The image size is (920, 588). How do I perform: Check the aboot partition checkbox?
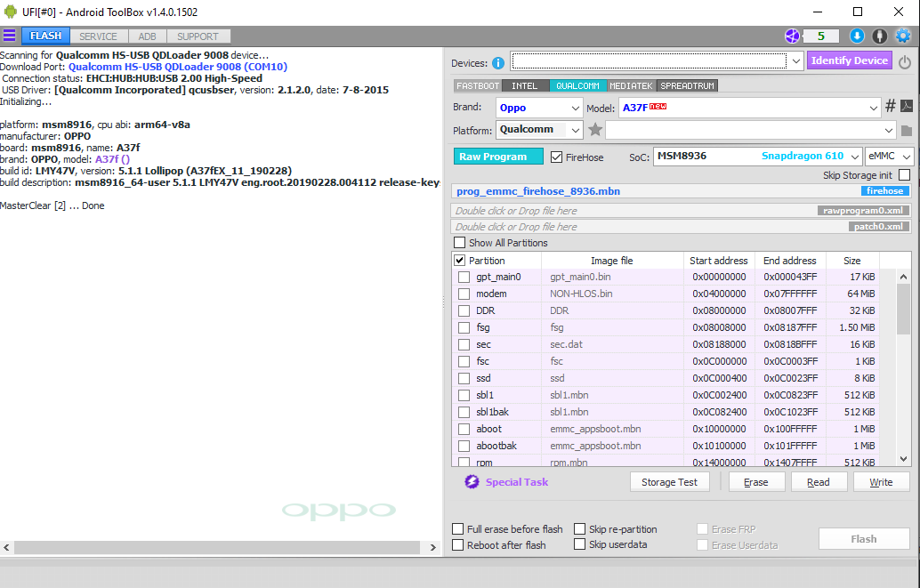(x=464, y=429)
